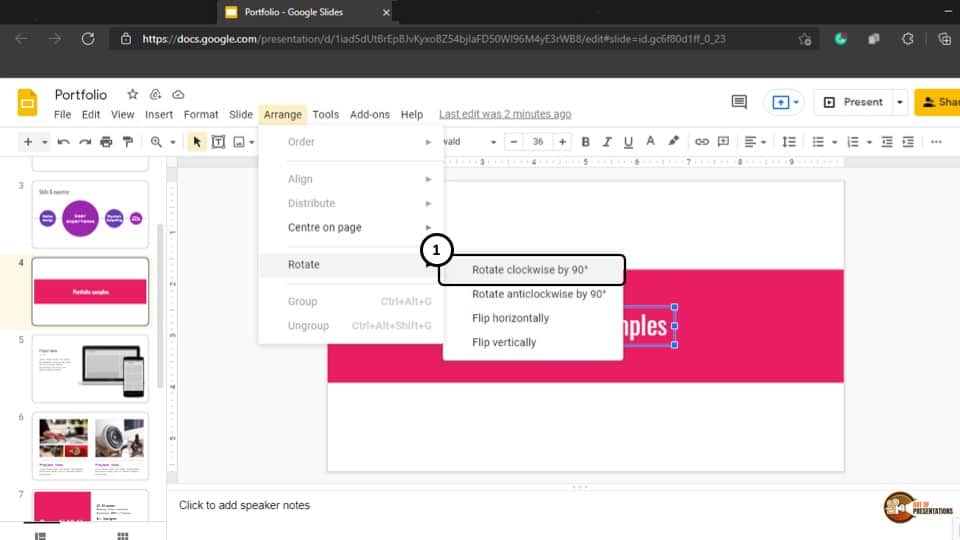Click the Share button
The image size is (960, 540).
[x=939, y=102]
